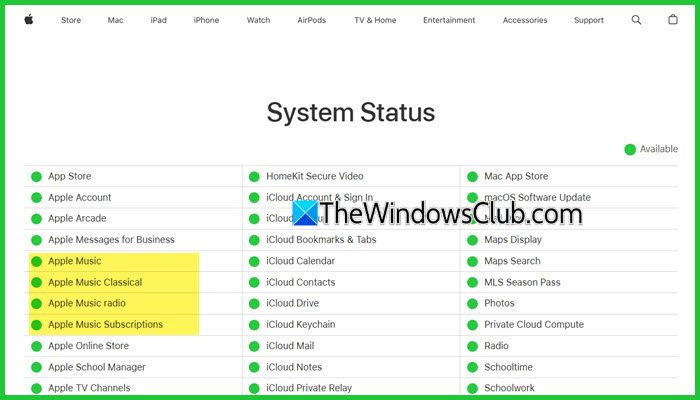Viewport: 700px width, 400px height.
Task: Click the green dot in the Available legend
Action: point(630,150)
